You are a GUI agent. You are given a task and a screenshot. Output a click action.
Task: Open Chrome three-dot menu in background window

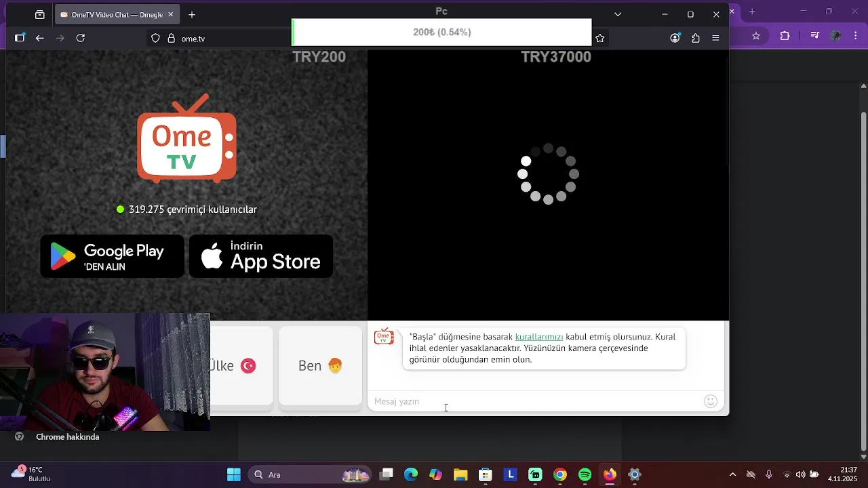click(856, 36)
